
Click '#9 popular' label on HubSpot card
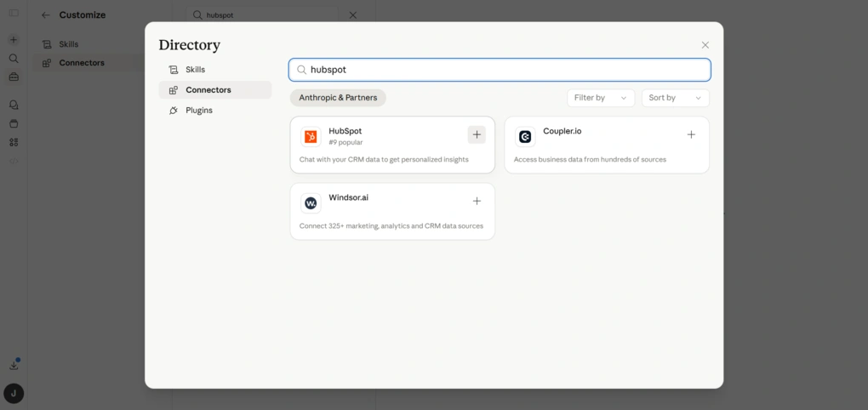[345, 142]
